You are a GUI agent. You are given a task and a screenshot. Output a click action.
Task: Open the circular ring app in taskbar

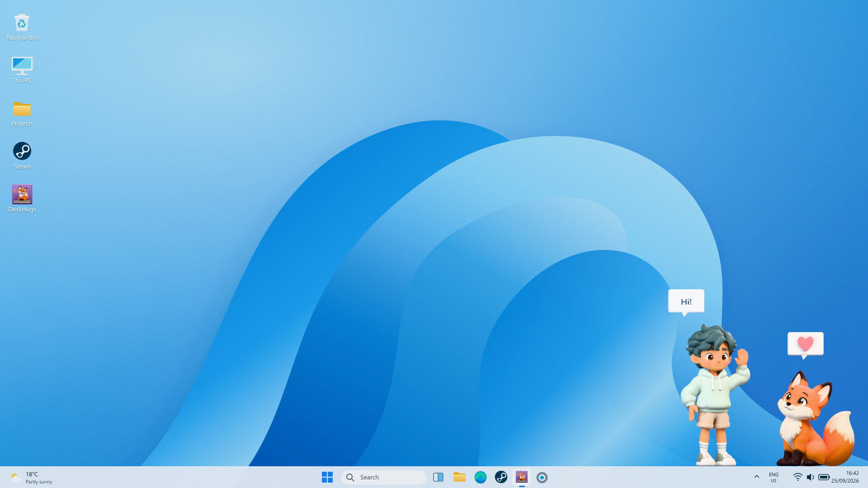coord(542,477)
